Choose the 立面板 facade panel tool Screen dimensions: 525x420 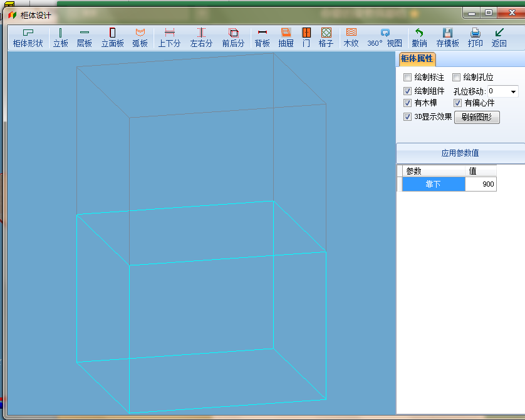click(113, 38)
